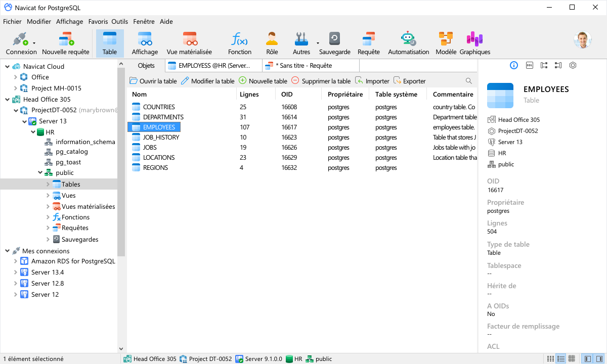607x364 pixels.
Task: Switch to the EMPLOYESS @HR tab
Action: 213,66
